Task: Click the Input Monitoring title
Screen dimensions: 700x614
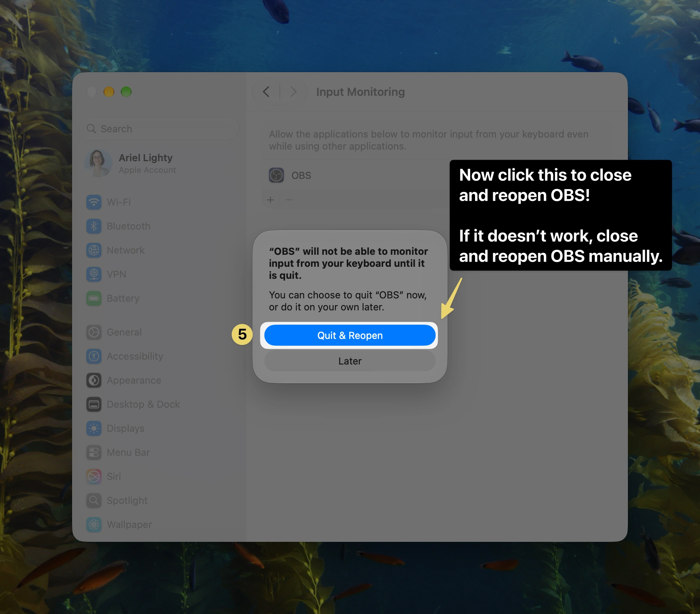Action: pyautogui.click(x=361, y=92)
